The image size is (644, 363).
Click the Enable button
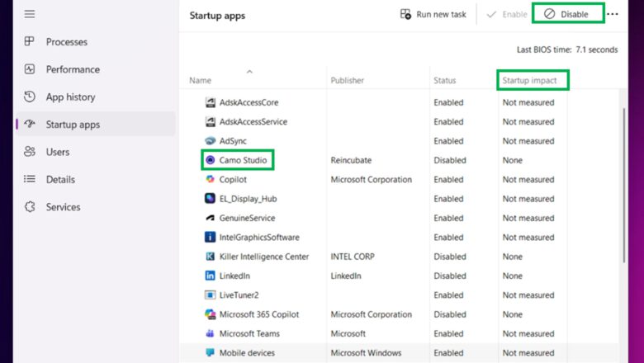pyautogui.click(x=506, y=14)
